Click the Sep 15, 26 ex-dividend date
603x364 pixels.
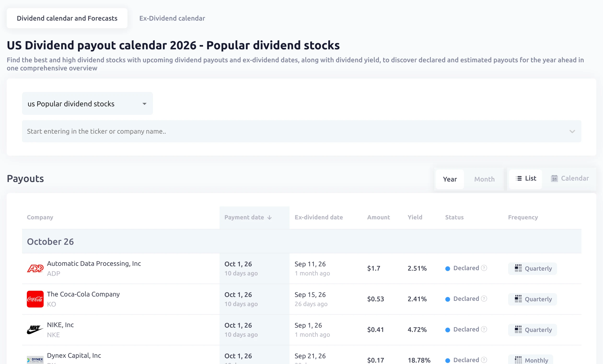pyautogui.click(x=310, y=295)
